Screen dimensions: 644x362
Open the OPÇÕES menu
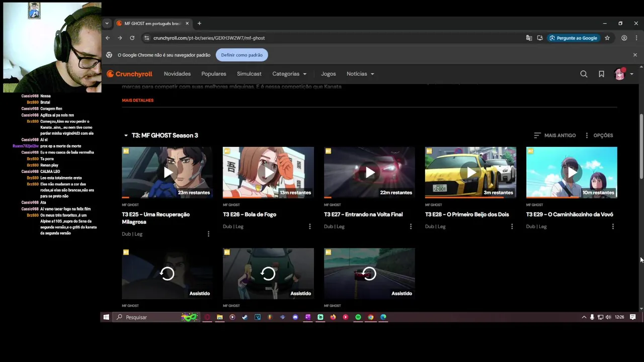598,135
